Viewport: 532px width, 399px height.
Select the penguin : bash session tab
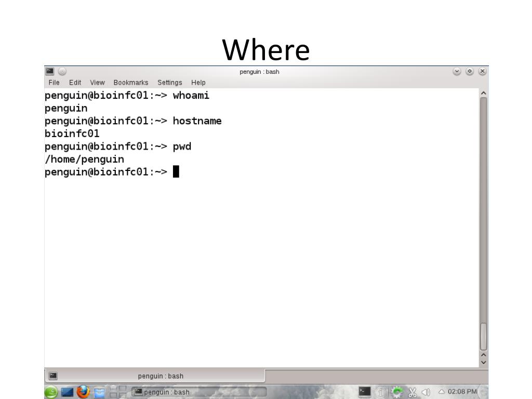click(x=155, y=376)
